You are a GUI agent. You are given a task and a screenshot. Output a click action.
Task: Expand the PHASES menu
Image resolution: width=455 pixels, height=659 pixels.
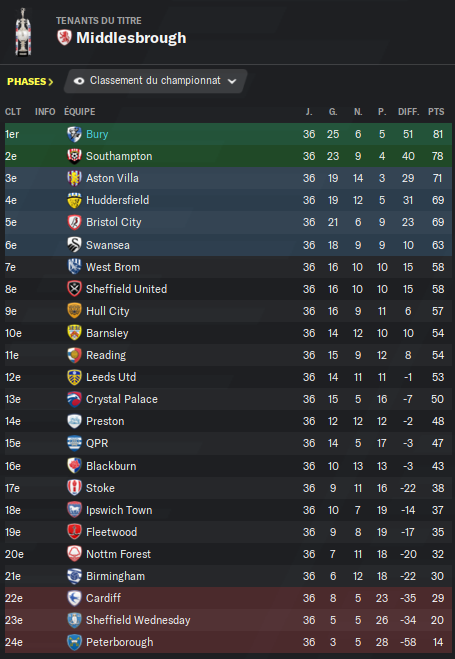point(30,82)
